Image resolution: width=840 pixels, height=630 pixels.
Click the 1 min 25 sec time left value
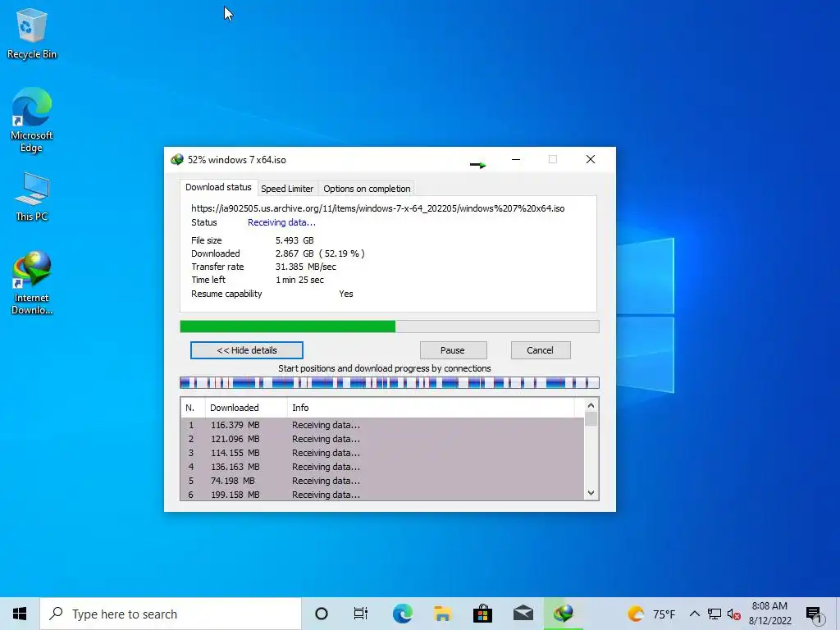(x=299, y=280)
